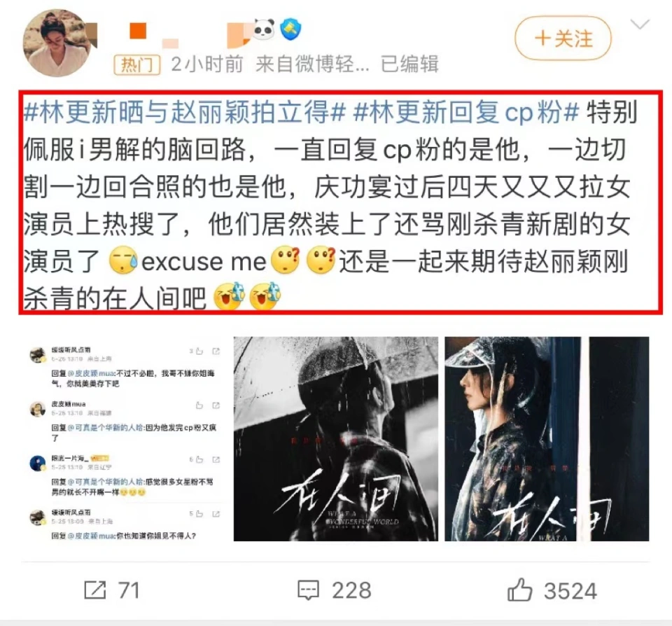Tap the like count 3524

(570, 591)
